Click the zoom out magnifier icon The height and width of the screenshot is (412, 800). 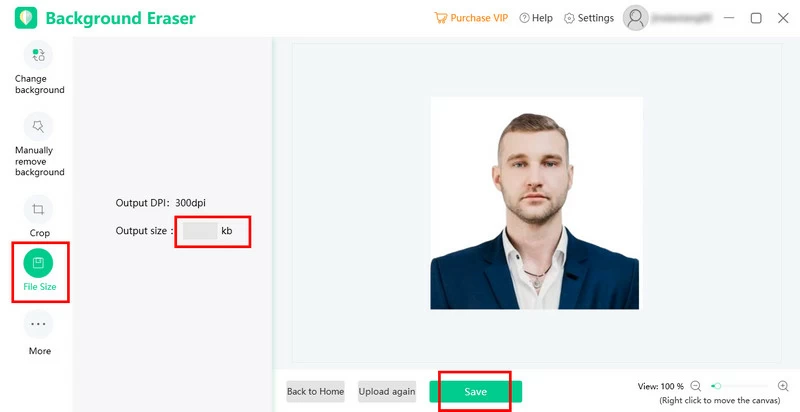(x=695, y=387)
